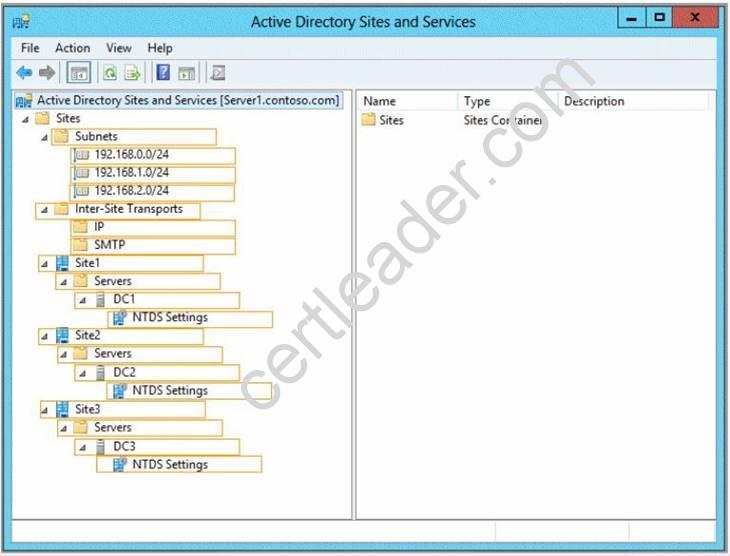Image resolution: width=730 pixels, height=556 pixels.
Task: Toggle the Show/Hide Console Tree icon
Action: tap(77, 72)
